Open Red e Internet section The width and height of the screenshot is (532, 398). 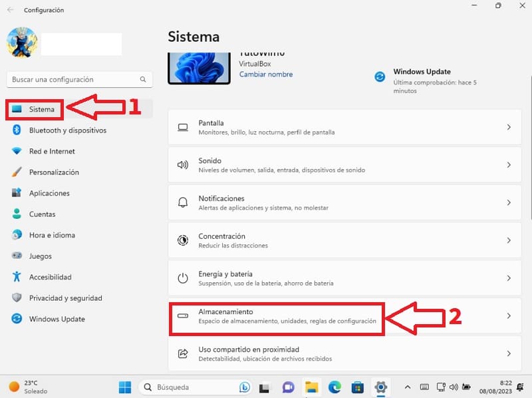click(x=52, y=151)
